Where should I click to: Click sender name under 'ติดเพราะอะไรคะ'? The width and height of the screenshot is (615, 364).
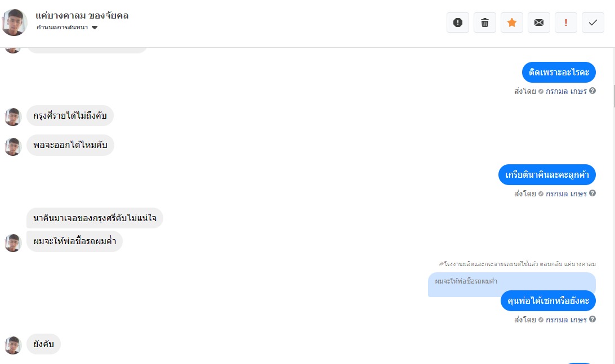click(x=566, y=91)
